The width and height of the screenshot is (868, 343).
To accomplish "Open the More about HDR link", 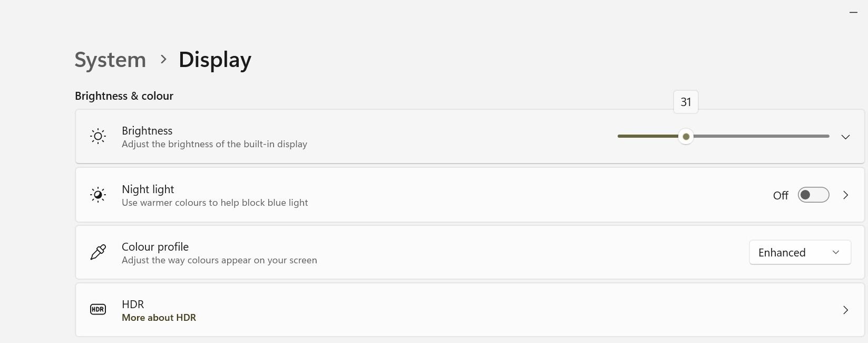I will point(159,317).
